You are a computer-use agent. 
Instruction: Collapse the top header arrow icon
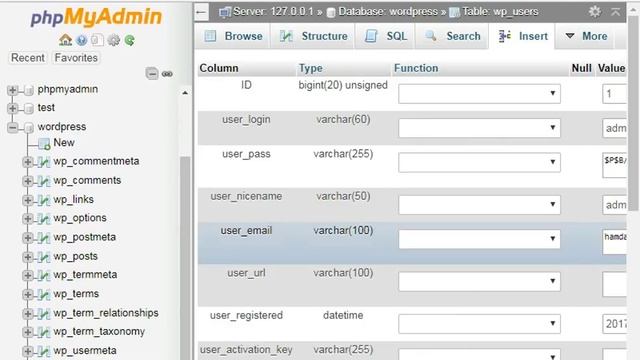click(x=616, y=12)
